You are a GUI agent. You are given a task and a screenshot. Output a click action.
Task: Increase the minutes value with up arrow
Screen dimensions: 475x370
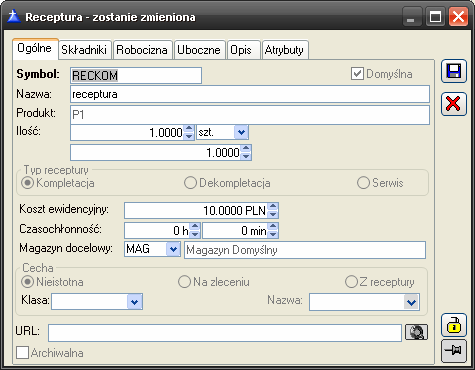point(273,227)
